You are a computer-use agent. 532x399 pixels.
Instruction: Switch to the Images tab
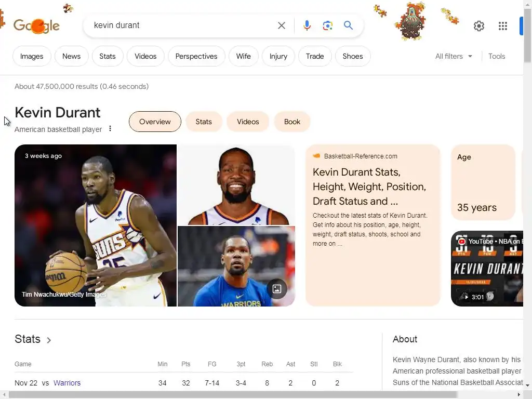point(32,56)
